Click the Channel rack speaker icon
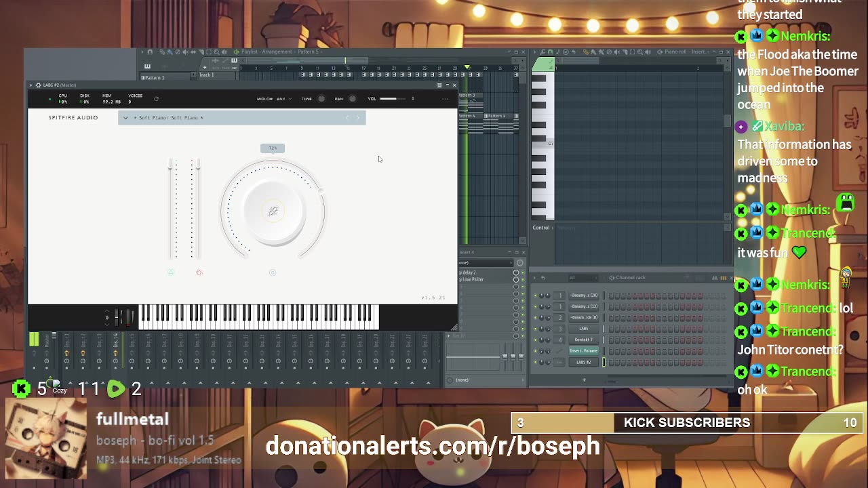This screenshot has height=488, width=868. click(612, 277)
